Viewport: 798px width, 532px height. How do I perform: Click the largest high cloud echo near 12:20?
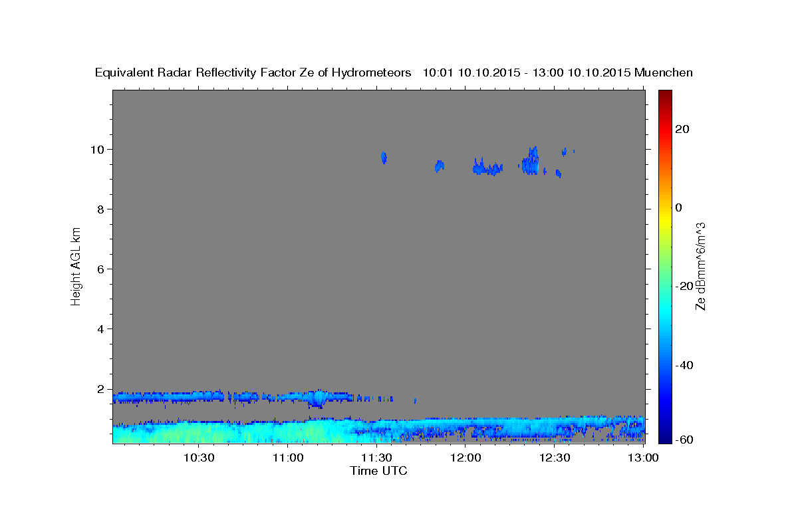[530, 161]
